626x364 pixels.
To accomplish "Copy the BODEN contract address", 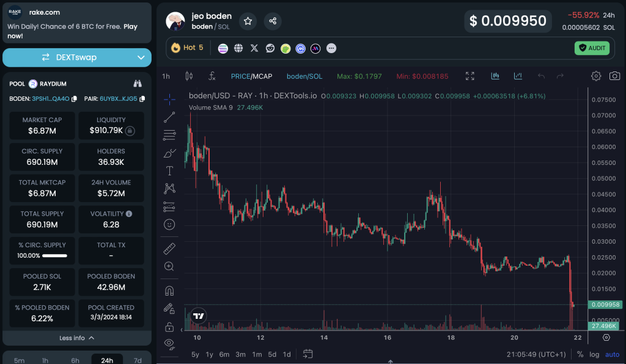I will point(74,99).
